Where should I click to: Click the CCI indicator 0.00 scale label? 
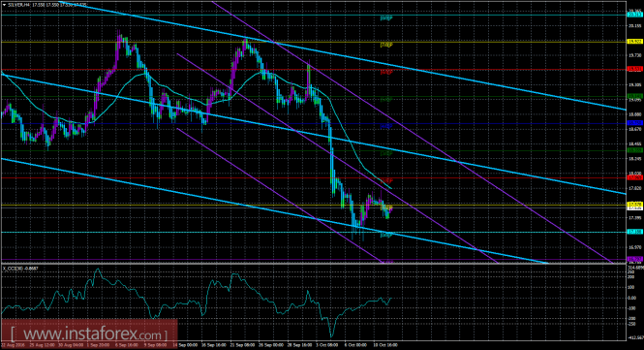[632, 299]
